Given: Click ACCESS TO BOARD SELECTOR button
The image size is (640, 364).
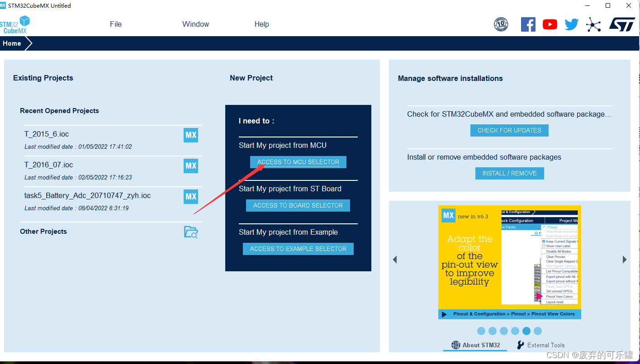Looking at the screenshot, I should click(x=298, y=205).
